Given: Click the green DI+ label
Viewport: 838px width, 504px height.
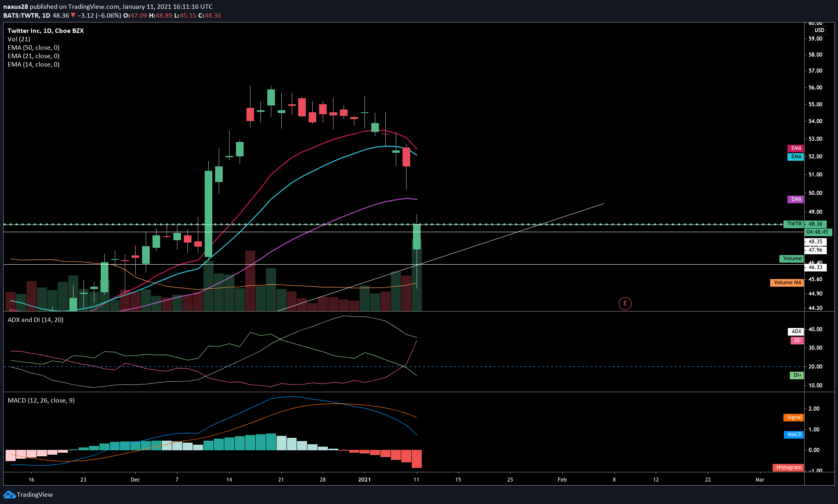Looking at the screenshot, I should point(797,375).
